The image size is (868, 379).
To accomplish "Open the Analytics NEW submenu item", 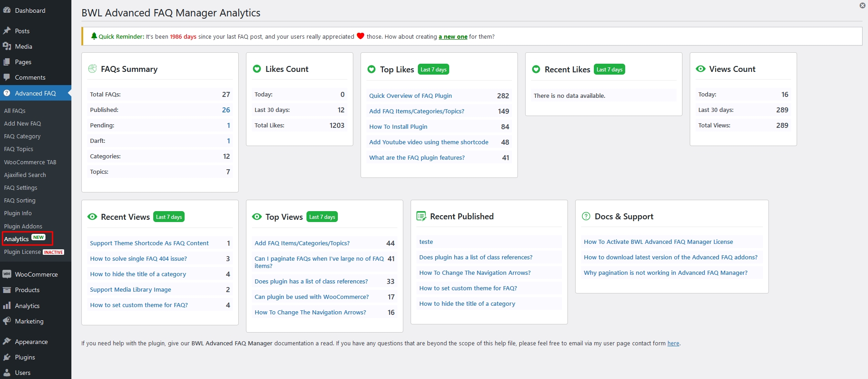I will tap(17, 239).
